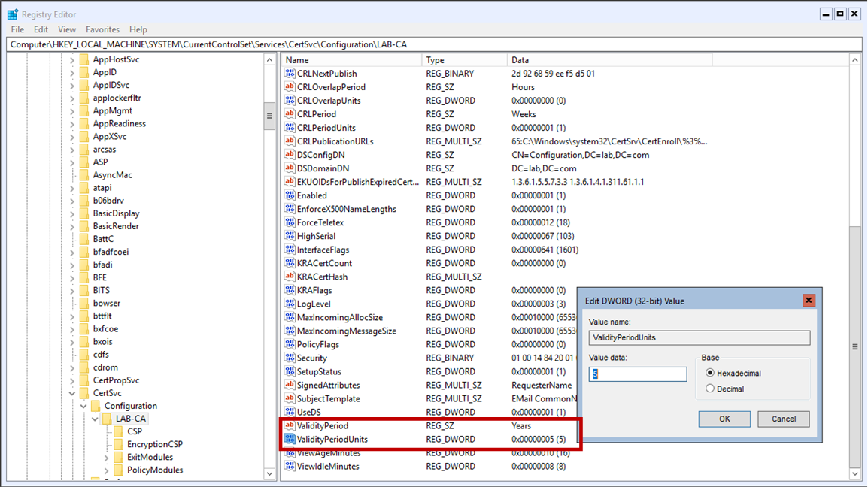Collapse the CertSvc tree node
The image size is (868, 490).
click(x=72, y=392)
